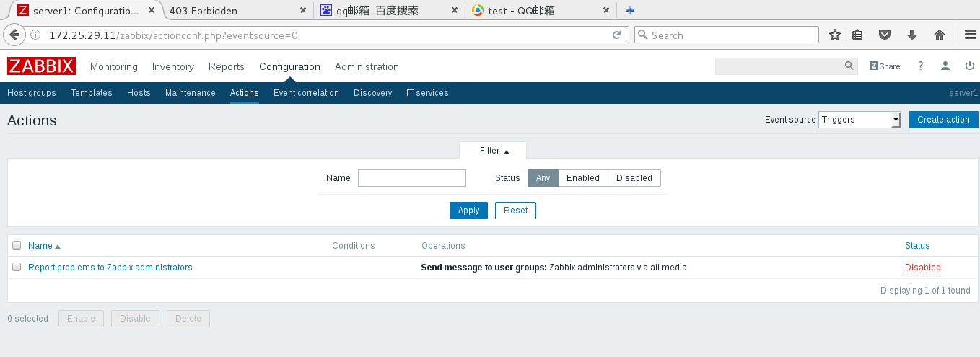Image resolution: width=980 pixels, height=357 pixels.
Task: Go to the browser home icon
Action: (940, 35)
